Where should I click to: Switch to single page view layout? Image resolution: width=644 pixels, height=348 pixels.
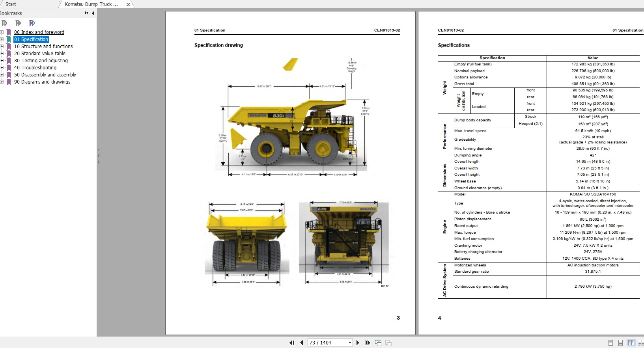[x=610, y=343]
